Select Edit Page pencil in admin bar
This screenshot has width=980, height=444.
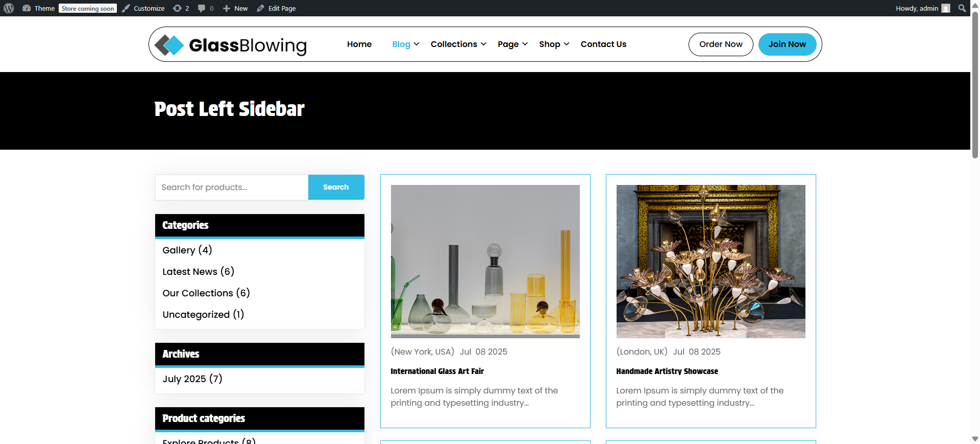pyautogui.click(x=276, y=8)
